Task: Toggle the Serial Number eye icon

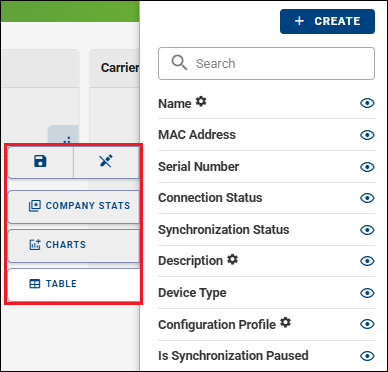Action: coord(367,167)
